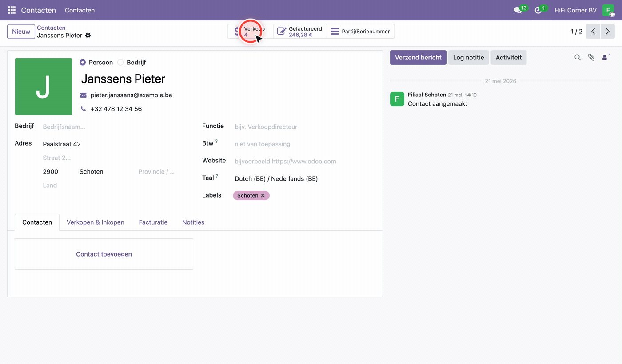
Task: Select the Persoon radio button
Action: coord(83,63)
